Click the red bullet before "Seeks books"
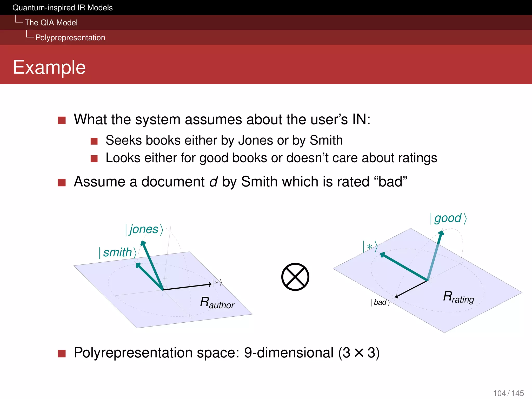532x399 pixels. (94, 141)
